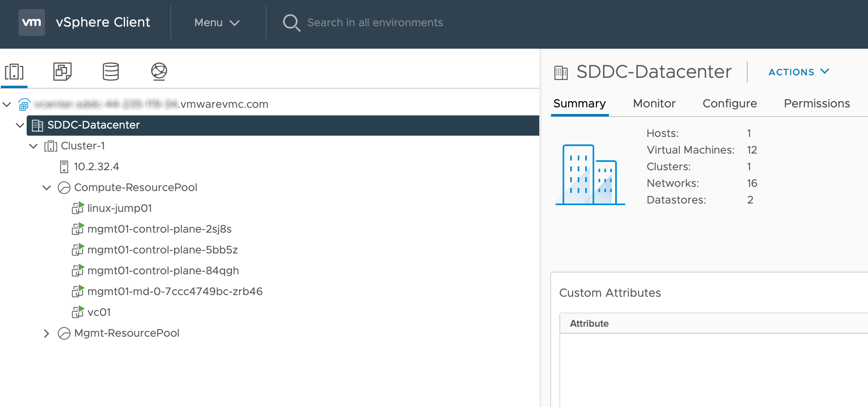
Task: Click the vCenter server icon in tree
Action: point(24,104)
